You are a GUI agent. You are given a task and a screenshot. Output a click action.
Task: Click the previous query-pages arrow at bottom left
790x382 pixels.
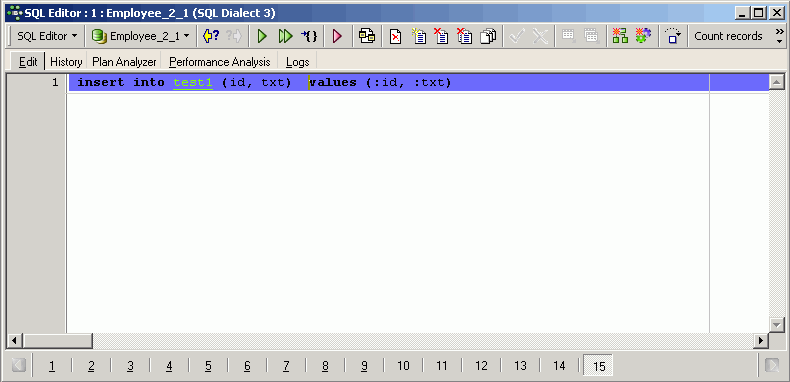pyautogui.click(x=19, y=365)
